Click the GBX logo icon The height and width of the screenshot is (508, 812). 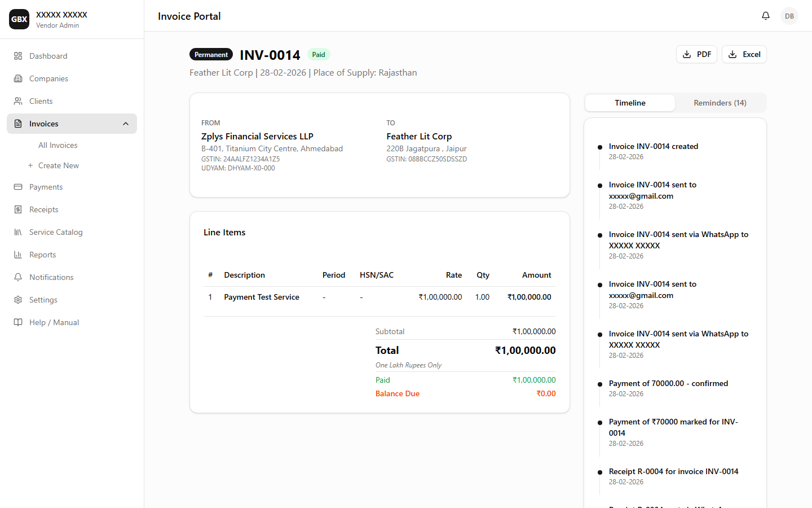(x=19, y=19)
